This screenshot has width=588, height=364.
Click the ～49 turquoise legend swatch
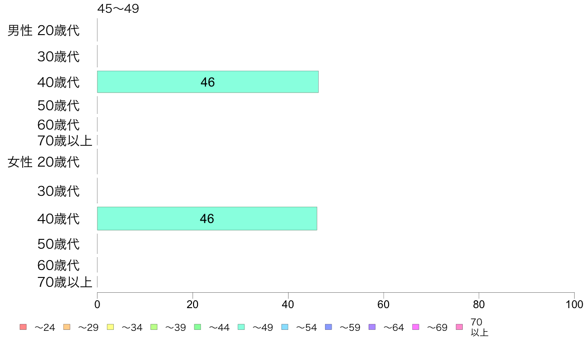click(x=241, y=327)
